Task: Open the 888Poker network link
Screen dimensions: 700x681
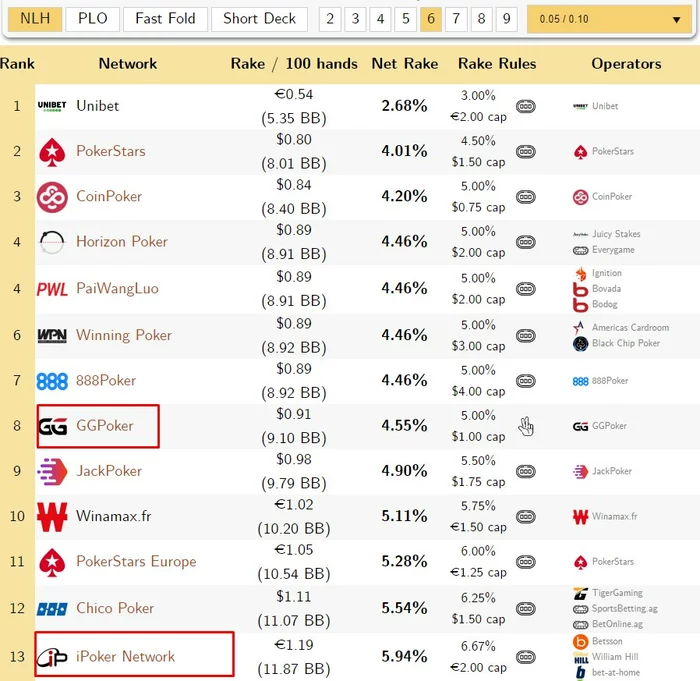Action: [x=106, y=380]
